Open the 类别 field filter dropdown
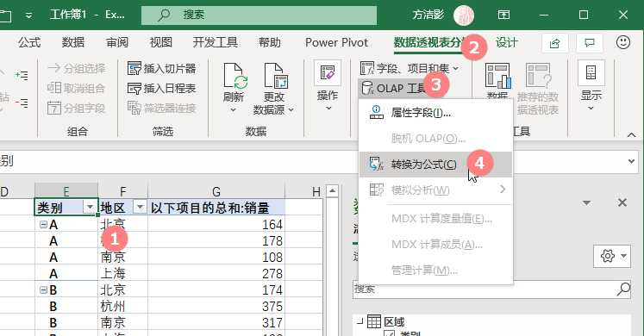 90,207
